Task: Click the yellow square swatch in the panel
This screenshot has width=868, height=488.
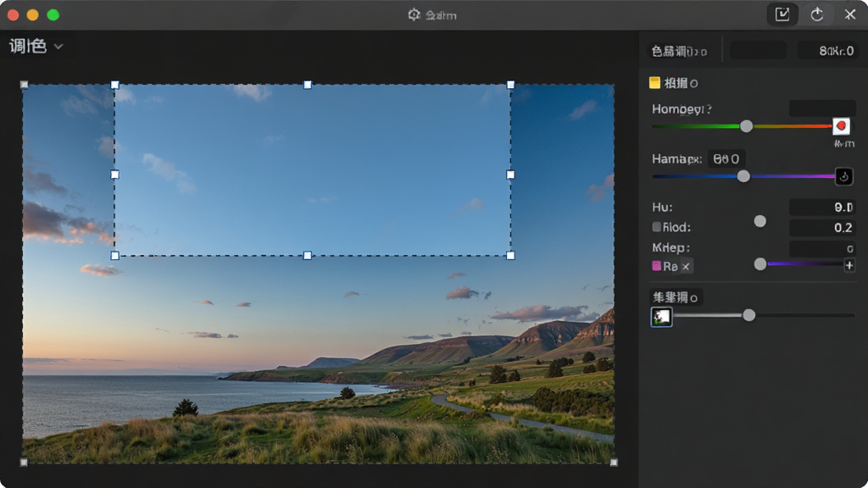Action: (655, 83)
